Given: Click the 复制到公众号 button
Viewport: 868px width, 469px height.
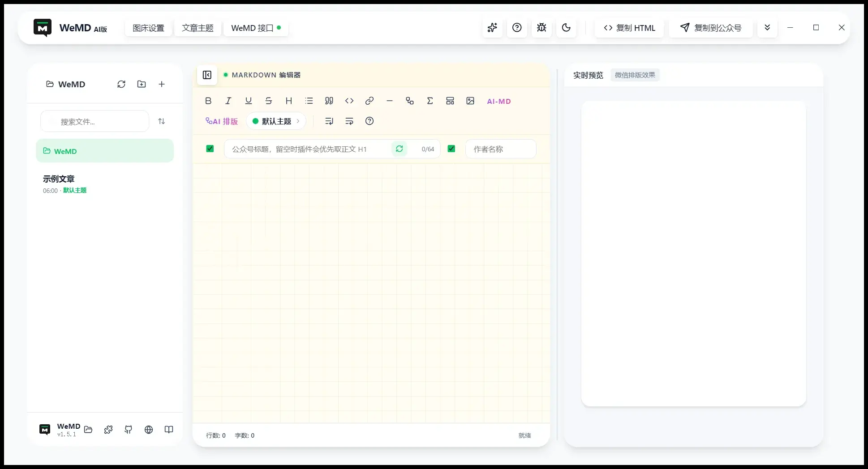Looking at the screenshot, I should [711, 28].
